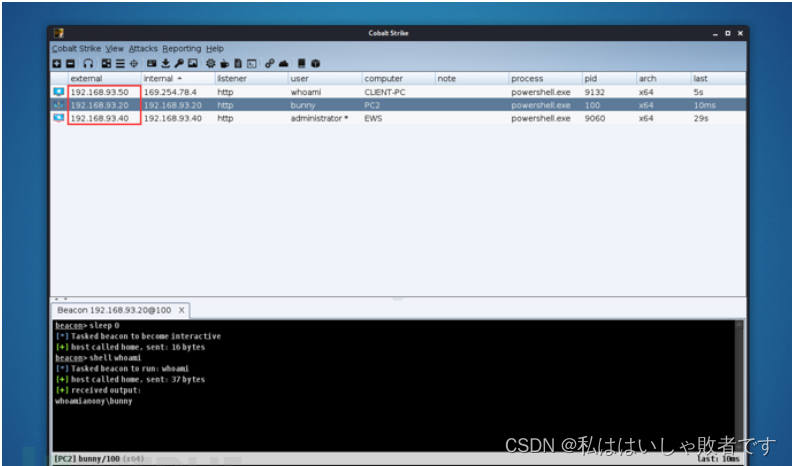Open the Help menu
Viewport: 792px width, 466px height.
pos(215,48)
